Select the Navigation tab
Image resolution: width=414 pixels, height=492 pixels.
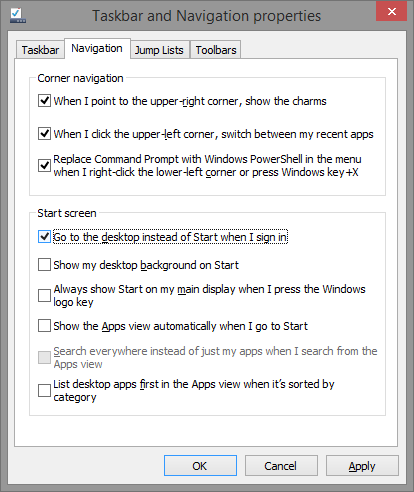97,49
